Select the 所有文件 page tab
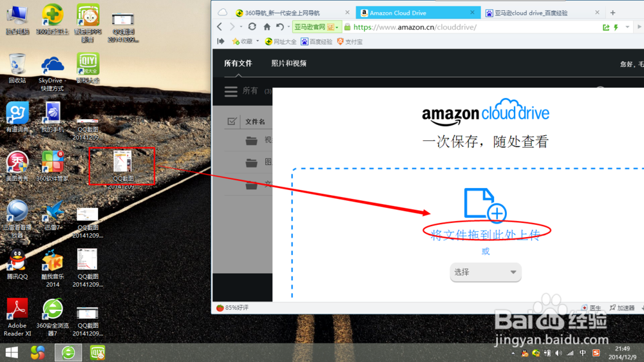644x362 pixels. click(238, 63)
